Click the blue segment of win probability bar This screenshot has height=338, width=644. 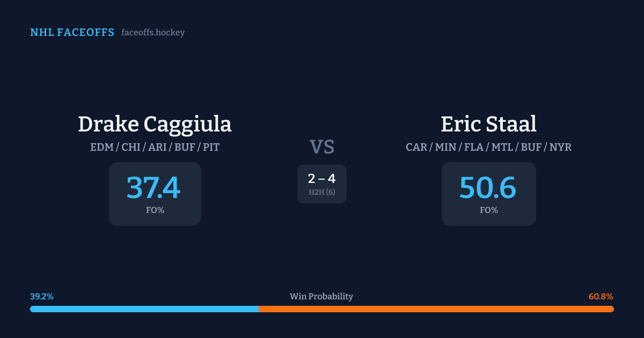coord(144,309)
